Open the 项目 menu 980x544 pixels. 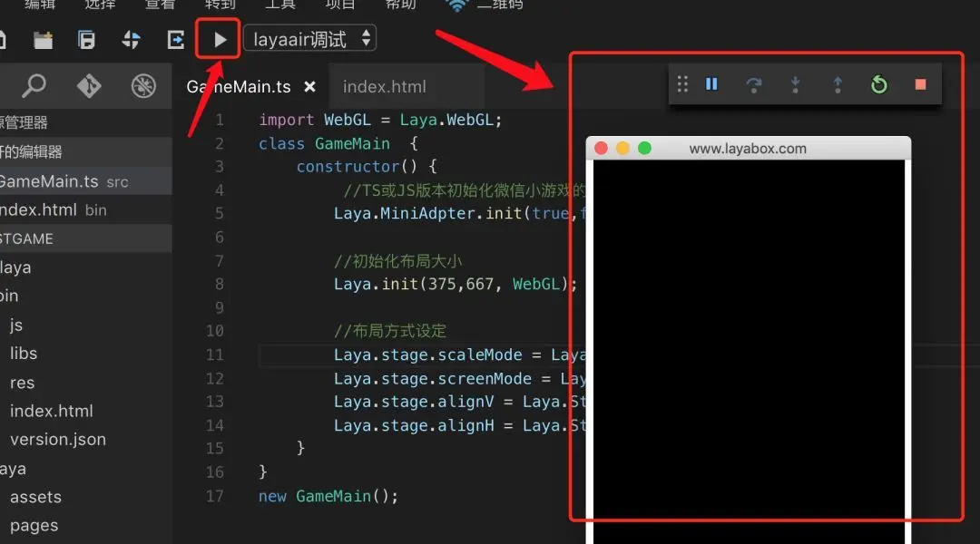pyautogui.click(x=340, y=4)
